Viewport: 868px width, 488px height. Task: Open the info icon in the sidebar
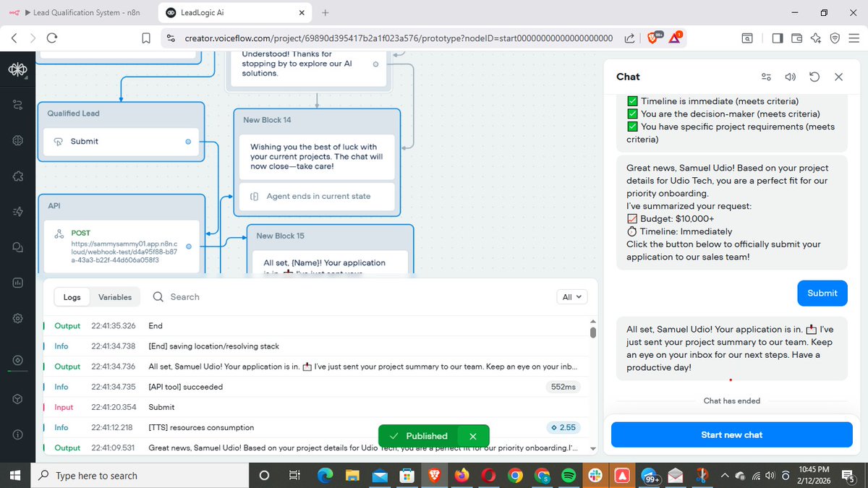[17, 435]
